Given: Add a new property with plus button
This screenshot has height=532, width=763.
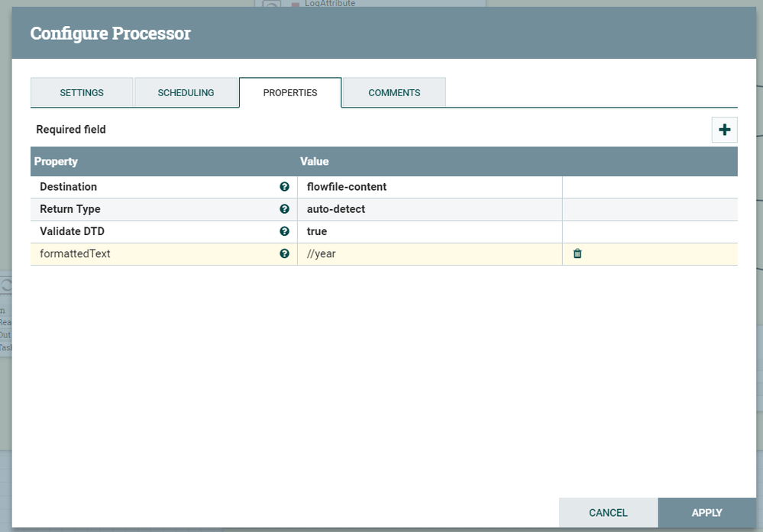Looking at the screenshot, I should [725, 130].
